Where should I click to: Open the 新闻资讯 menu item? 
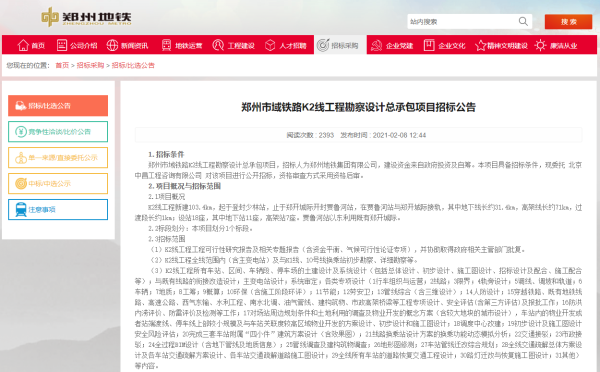click(x=127, y=45)
